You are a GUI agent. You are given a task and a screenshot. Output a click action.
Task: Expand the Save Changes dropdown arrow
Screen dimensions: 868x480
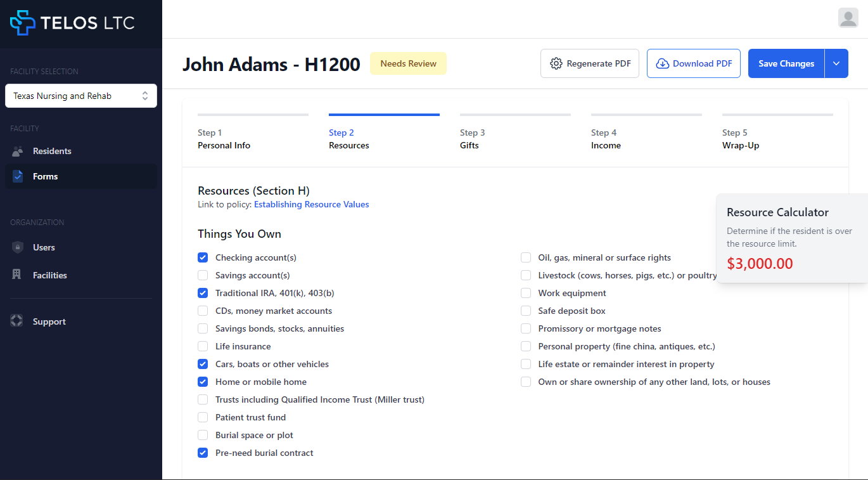836,63
